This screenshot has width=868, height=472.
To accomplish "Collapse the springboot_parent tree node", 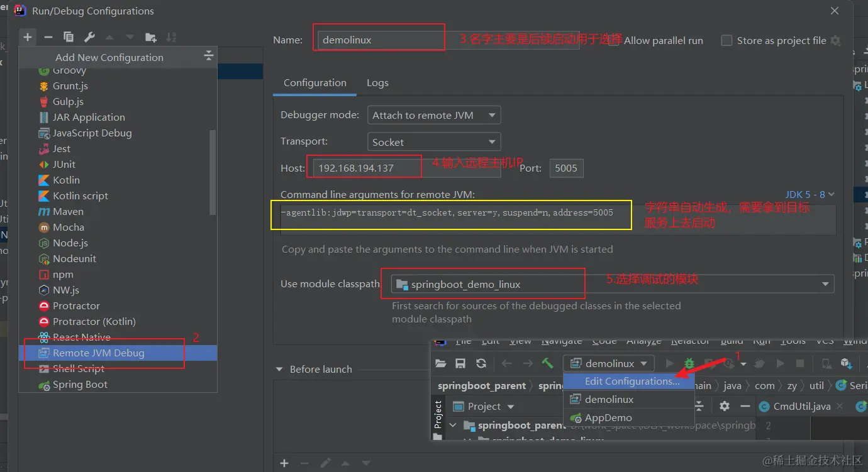I will (452, 425).
